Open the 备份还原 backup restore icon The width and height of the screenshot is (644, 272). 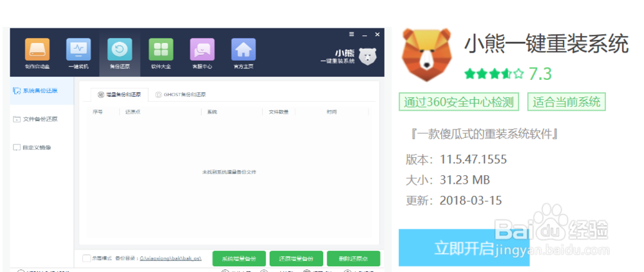coord(120,53)
